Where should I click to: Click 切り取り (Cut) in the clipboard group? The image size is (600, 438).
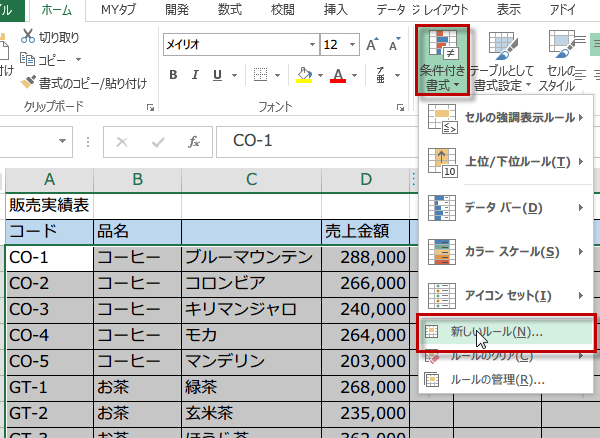pos(57,38)
